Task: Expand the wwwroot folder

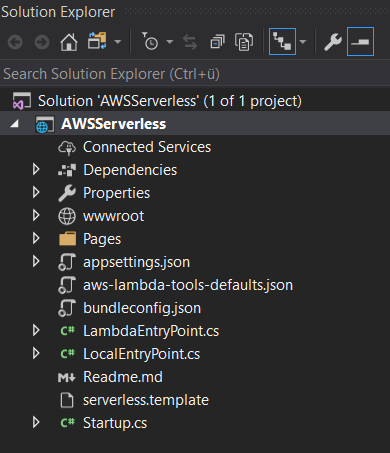Action: 36,216
